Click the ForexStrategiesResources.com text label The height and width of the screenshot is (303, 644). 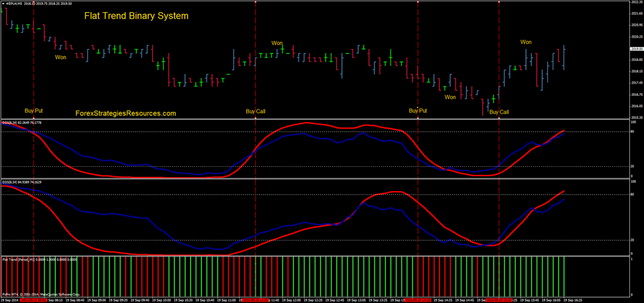coord(125,113)
